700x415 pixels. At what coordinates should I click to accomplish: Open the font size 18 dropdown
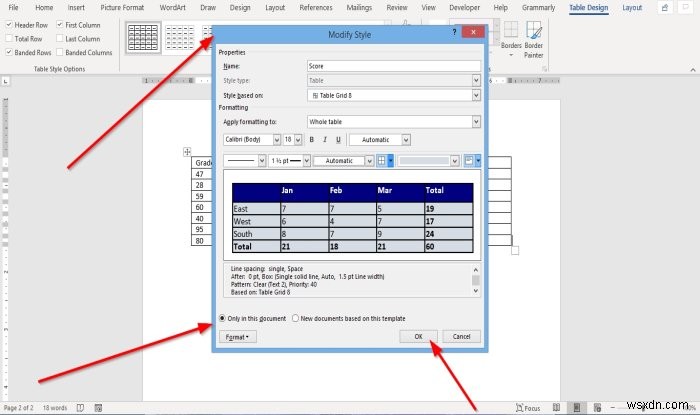[x=298, y=140]
